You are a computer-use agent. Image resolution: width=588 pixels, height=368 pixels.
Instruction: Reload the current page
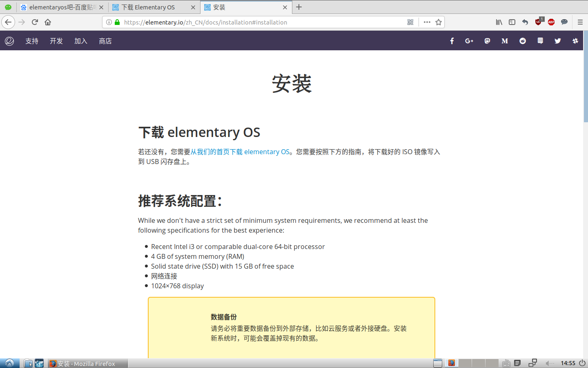[x=35, y=22]
